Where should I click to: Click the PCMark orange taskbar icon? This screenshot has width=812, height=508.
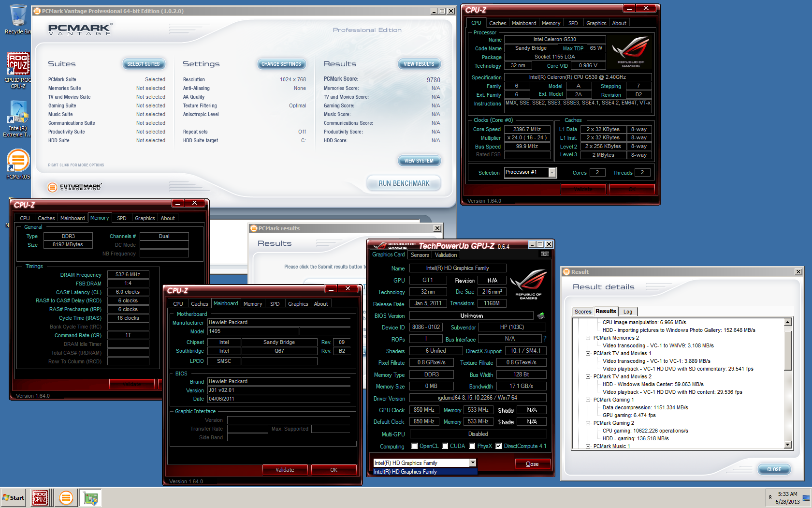click(x=66, y=497)
